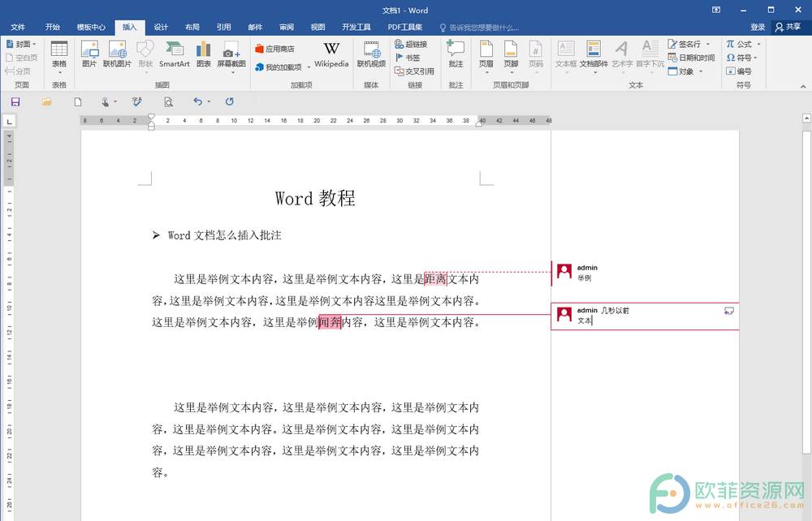Insert a SmartArt graphic
Image resolution: width=812 pixels, height=521 pixels.
174,54
